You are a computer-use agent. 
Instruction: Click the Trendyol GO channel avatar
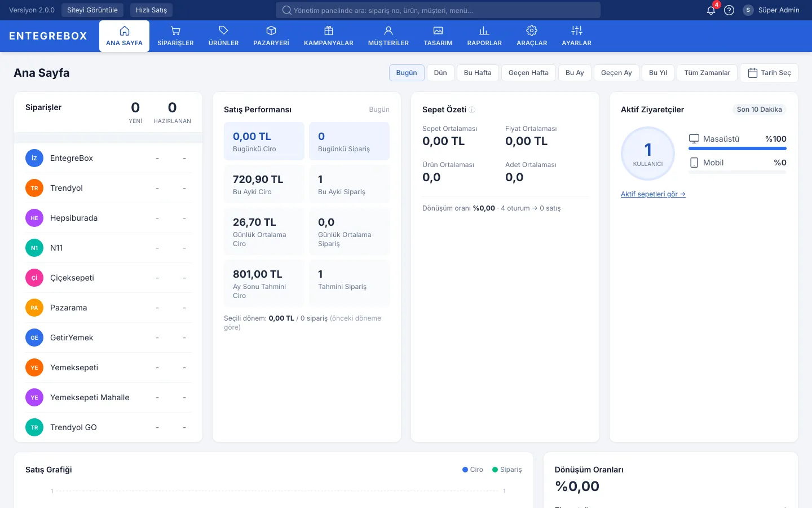[34, 427]
